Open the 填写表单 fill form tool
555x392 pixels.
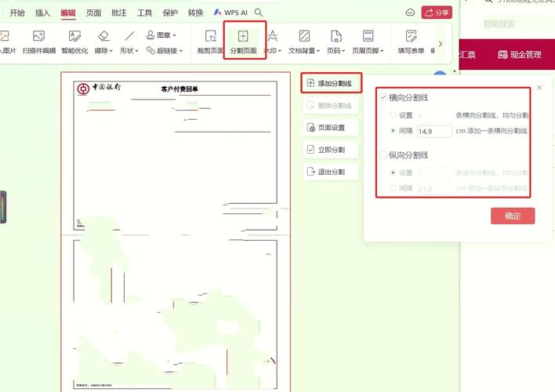pos(411,42)
